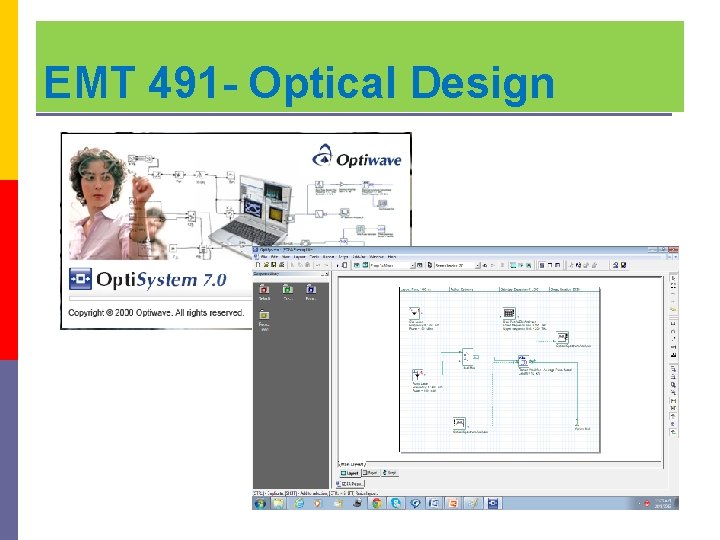This screenshot has height=540, width=720.
Task: Open the green Custom library folder
Action: pyautogui.click(x=288, y=292)
